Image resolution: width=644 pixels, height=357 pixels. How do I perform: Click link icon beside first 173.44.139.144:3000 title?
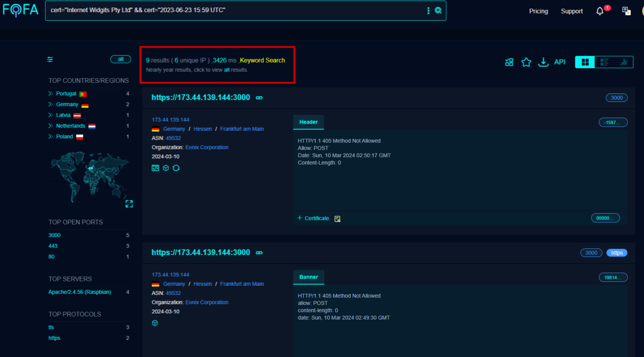click(259, 97)
